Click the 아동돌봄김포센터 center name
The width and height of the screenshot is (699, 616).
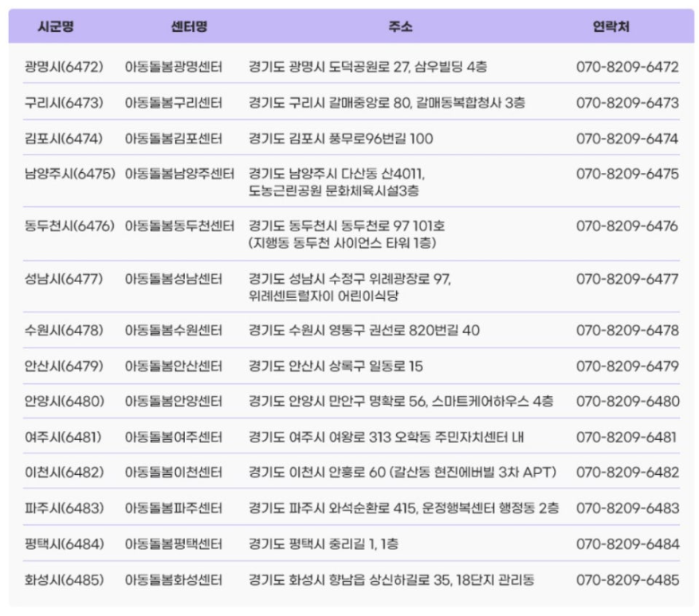(174, 139)
